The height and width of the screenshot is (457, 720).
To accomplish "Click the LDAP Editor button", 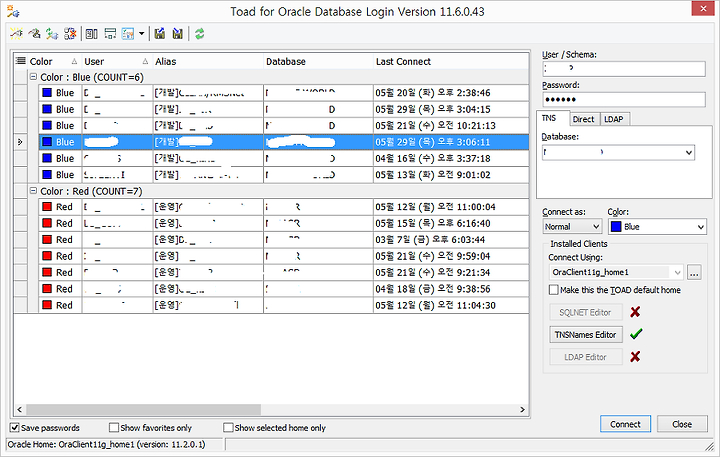I will 585,356.
